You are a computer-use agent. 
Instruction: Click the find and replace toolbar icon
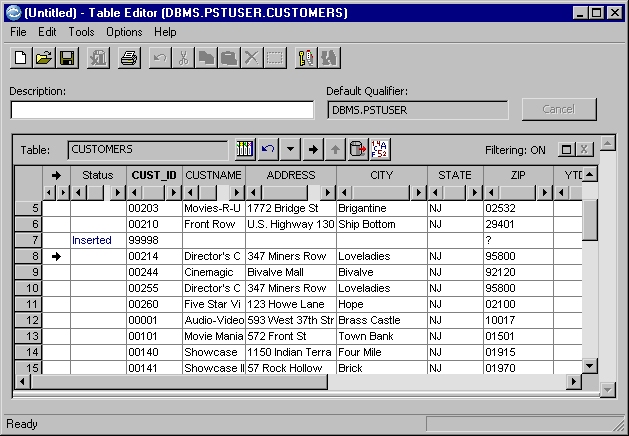point(306,58)
